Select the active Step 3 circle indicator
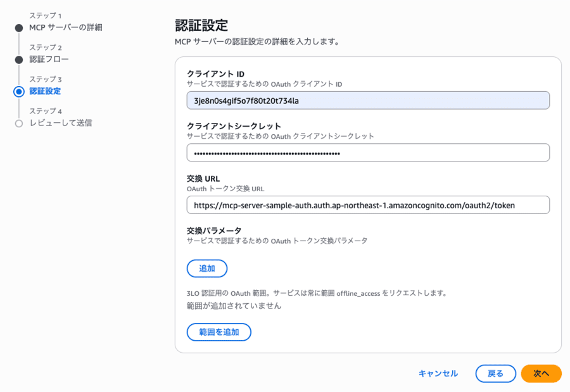570x392 pixels. coord(19,91)
